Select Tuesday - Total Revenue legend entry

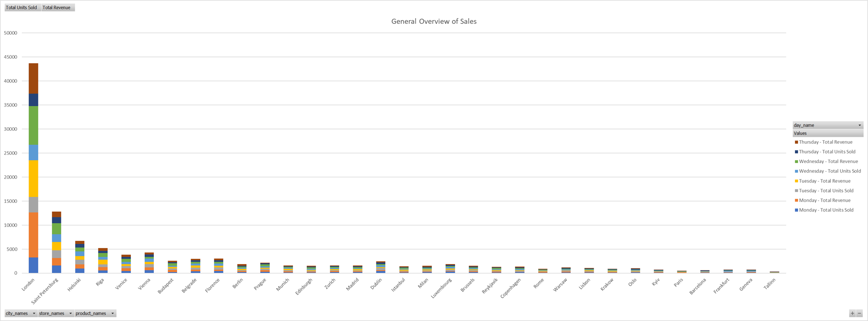823,181
